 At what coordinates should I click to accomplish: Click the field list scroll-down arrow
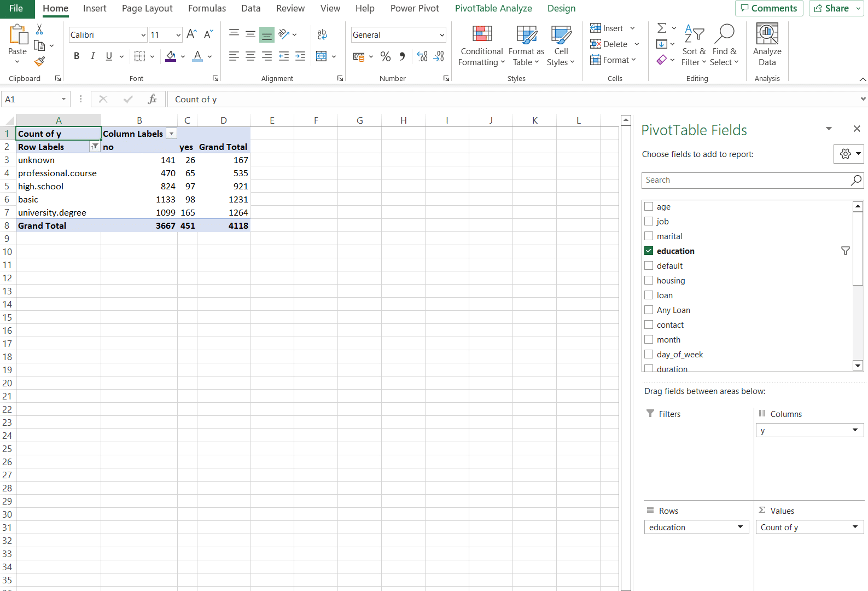858,366
